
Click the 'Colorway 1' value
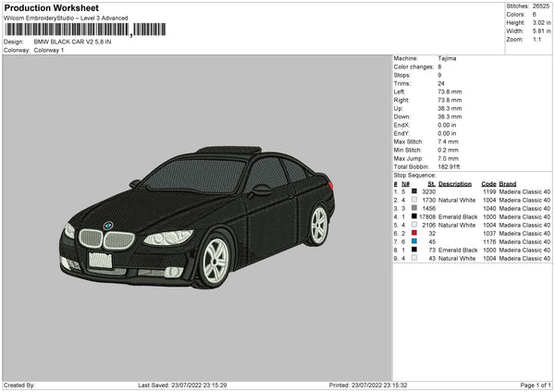(49, 50)
